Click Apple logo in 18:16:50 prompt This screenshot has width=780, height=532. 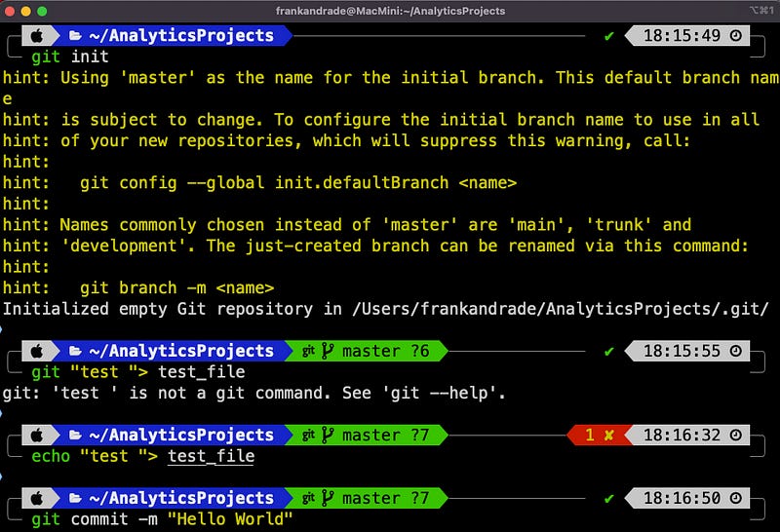pos(37,498)
